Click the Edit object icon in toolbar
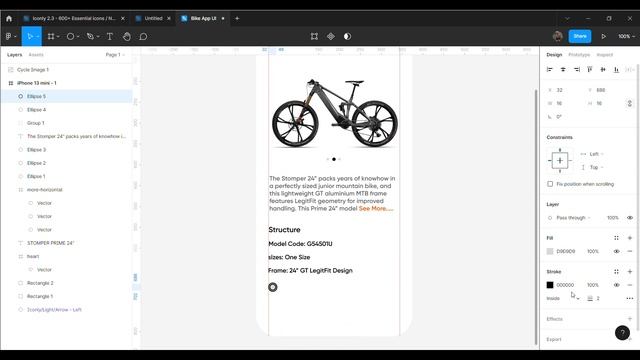 tap(314, 36)
